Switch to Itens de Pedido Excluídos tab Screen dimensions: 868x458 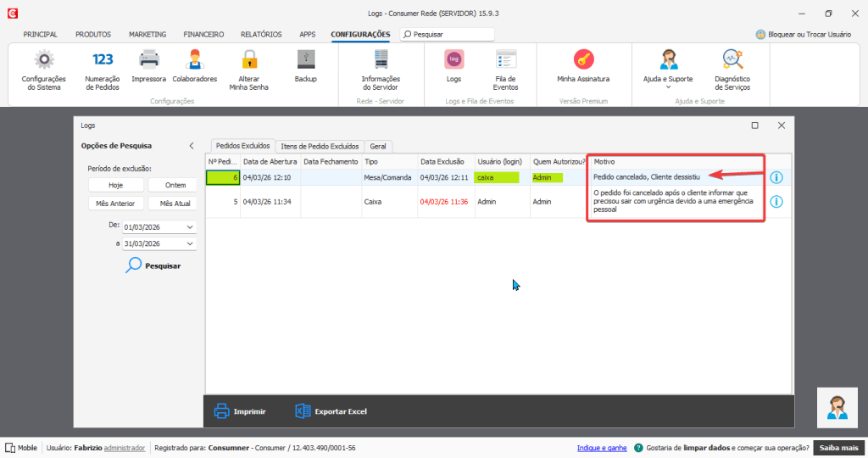click(x=320, y=146)
